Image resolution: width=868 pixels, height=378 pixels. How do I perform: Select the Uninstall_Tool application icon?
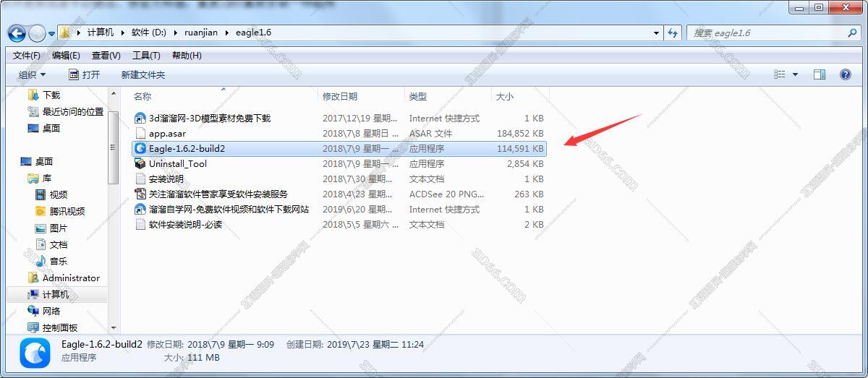pyautogui.click(x=140, y=163)
